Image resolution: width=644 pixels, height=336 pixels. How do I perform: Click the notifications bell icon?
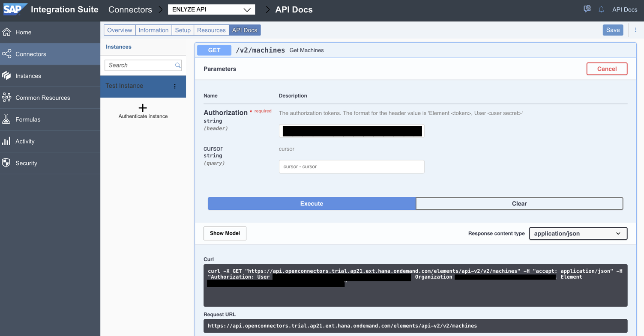click(x=601, y=9)
